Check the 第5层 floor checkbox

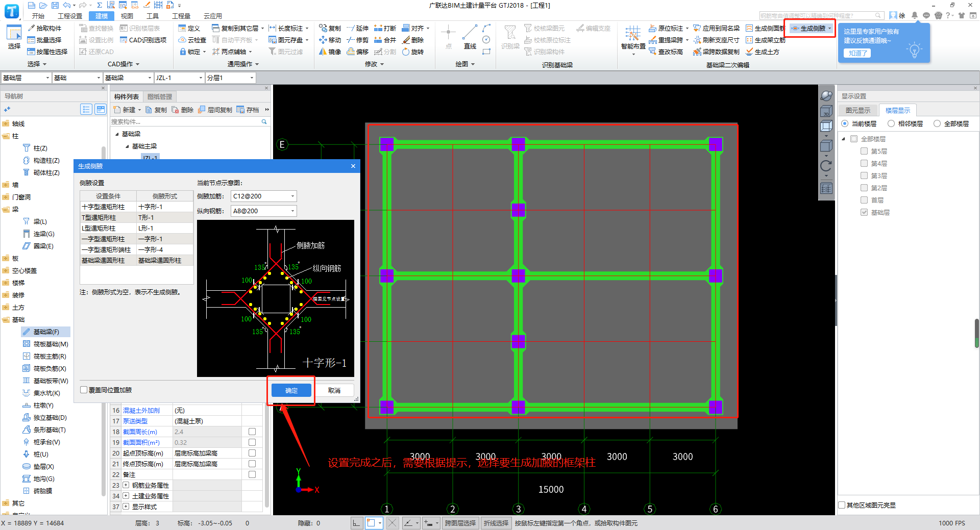click(x=864, y=151)
